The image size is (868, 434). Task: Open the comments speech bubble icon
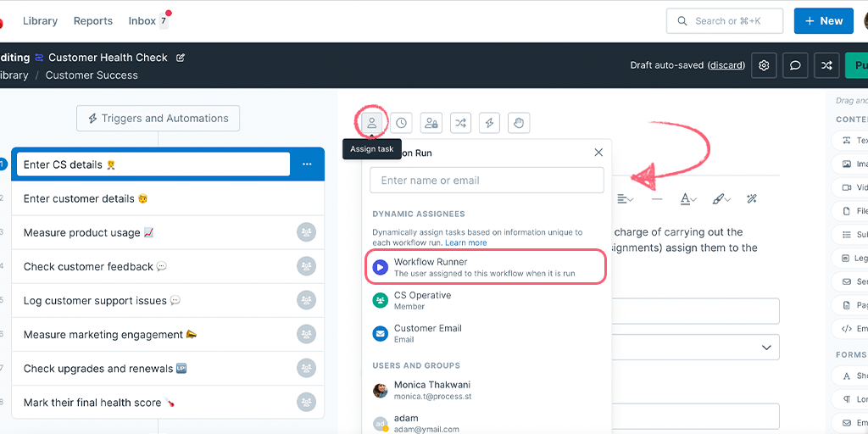coord(795,65)
